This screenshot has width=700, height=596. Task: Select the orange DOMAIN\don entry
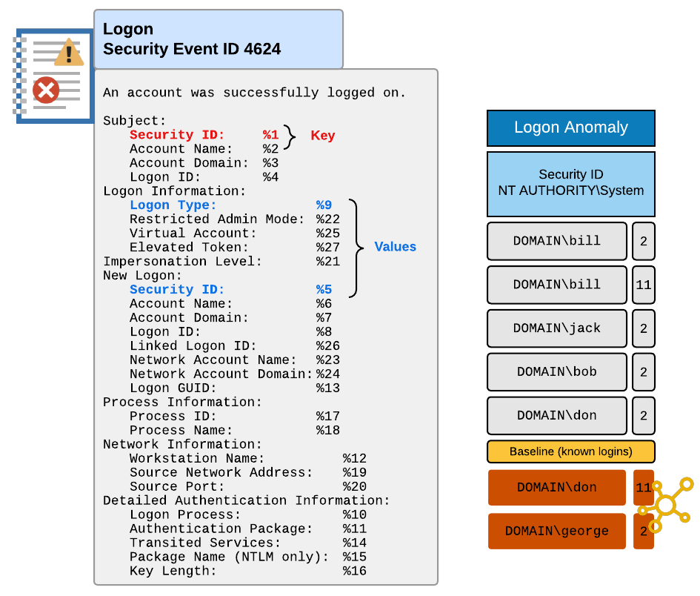pos(557,488)
